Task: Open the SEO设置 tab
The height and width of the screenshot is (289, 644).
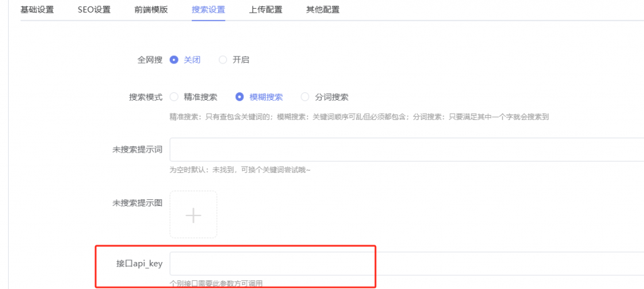Action: pyautogui.click(x=94, y=10)
